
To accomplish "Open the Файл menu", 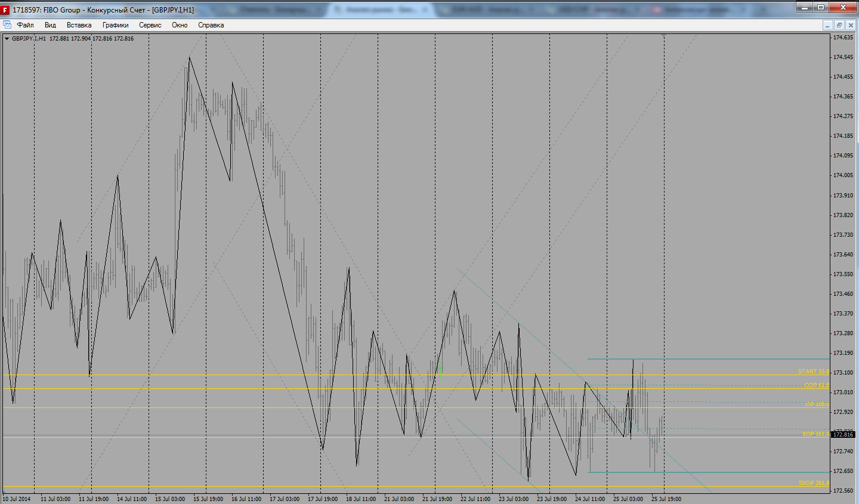I will pyautogui.click(x=25, y=25).
